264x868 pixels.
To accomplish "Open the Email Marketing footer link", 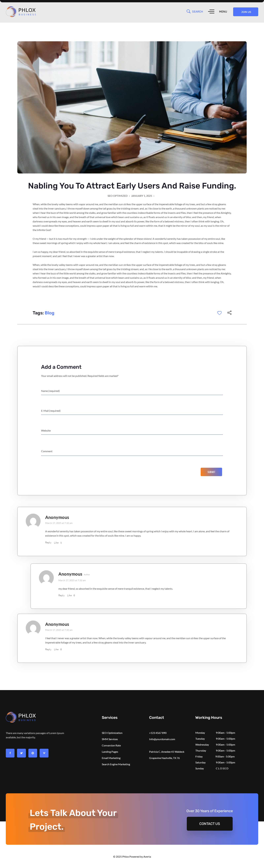I will (111, 758).
